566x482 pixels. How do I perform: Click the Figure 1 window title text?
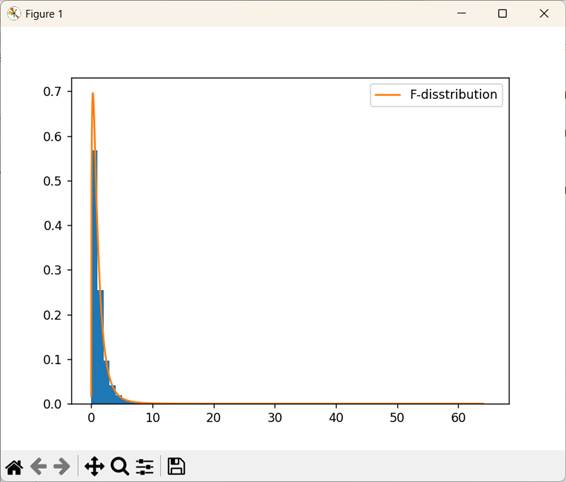tap(44, 14)
